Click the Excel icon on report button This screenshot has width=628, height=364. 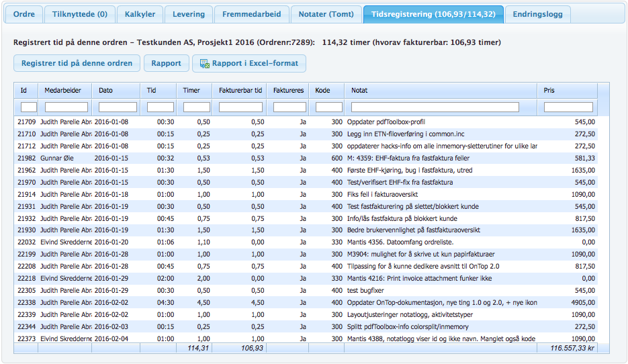point(203,64)
